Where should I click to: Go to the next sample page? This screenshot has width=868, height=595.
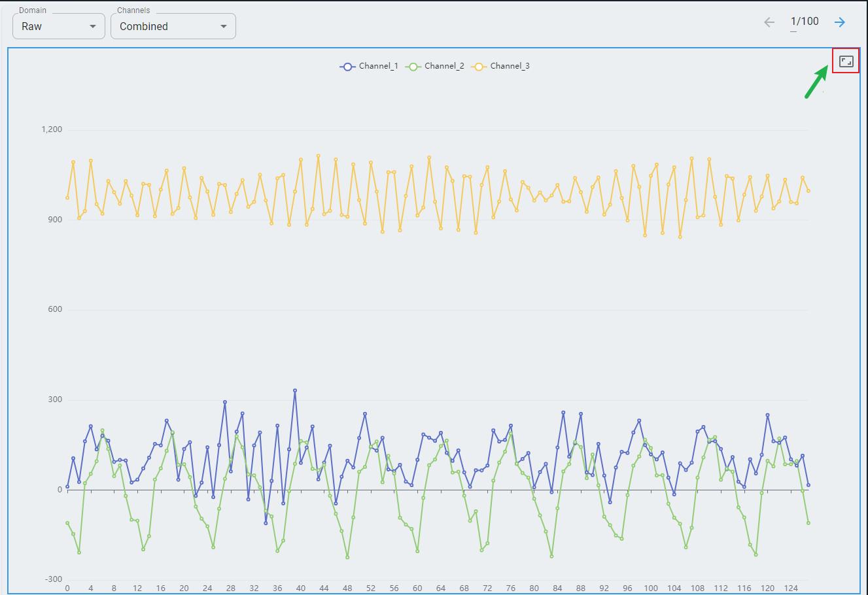pyautogui.click(x=840, y=22)
